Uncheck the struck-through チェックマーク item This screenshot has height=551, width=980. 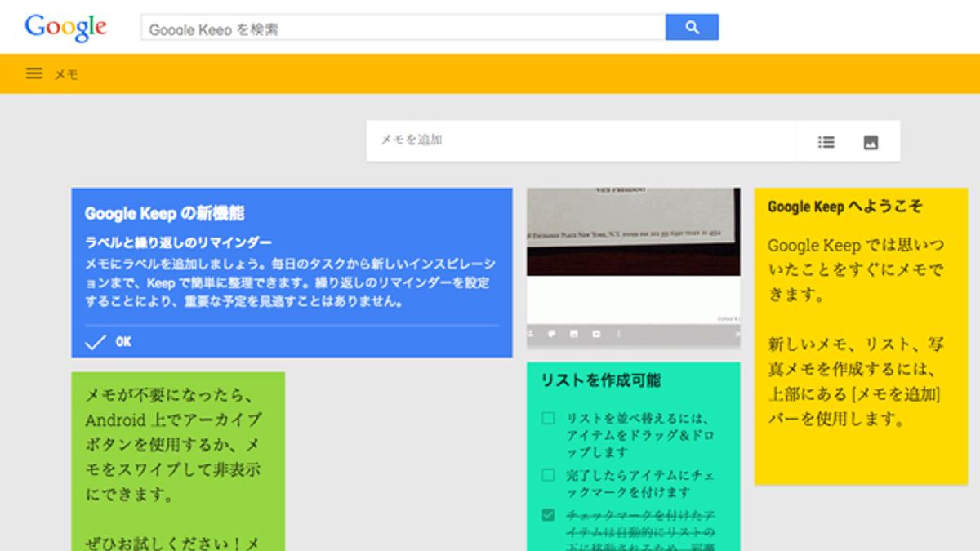point(548,515)
